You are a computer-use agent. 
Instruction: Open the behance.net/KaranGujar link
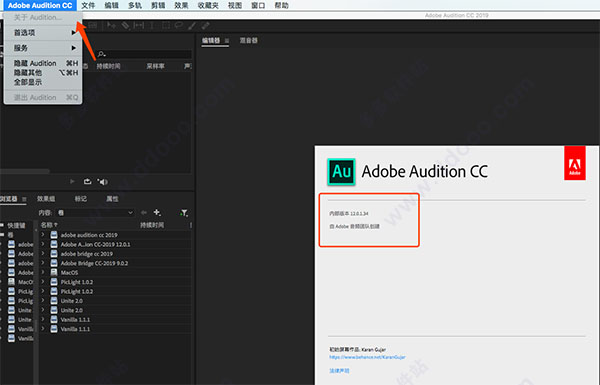tap(367, 357)
